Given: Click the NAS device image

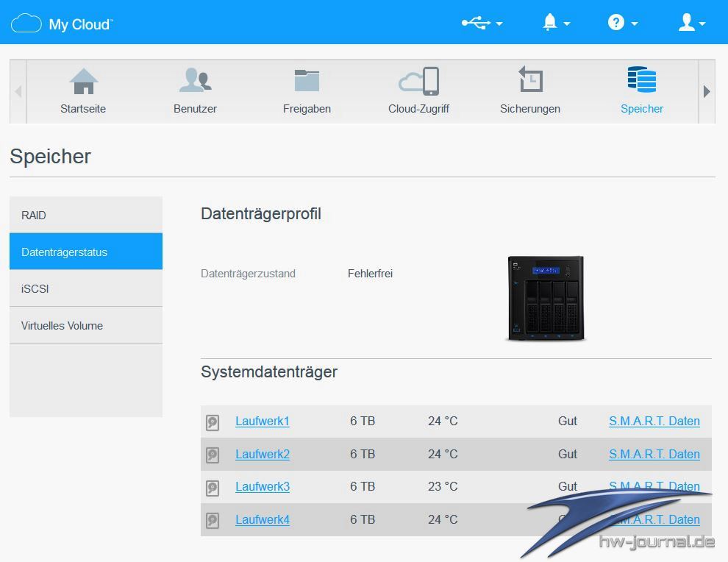Looking at the screenshot, I should click(545, 298).
